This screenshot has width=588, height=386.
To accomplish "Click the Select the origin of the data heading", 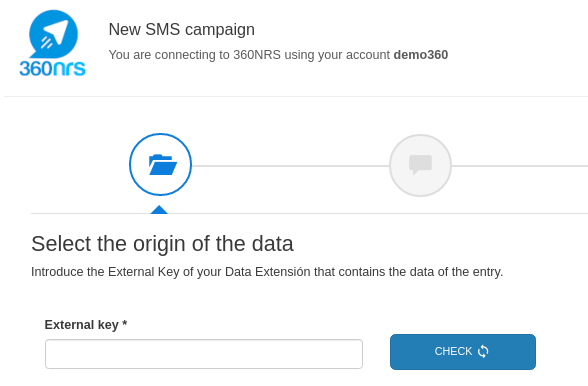I will (x=162, y=244).
